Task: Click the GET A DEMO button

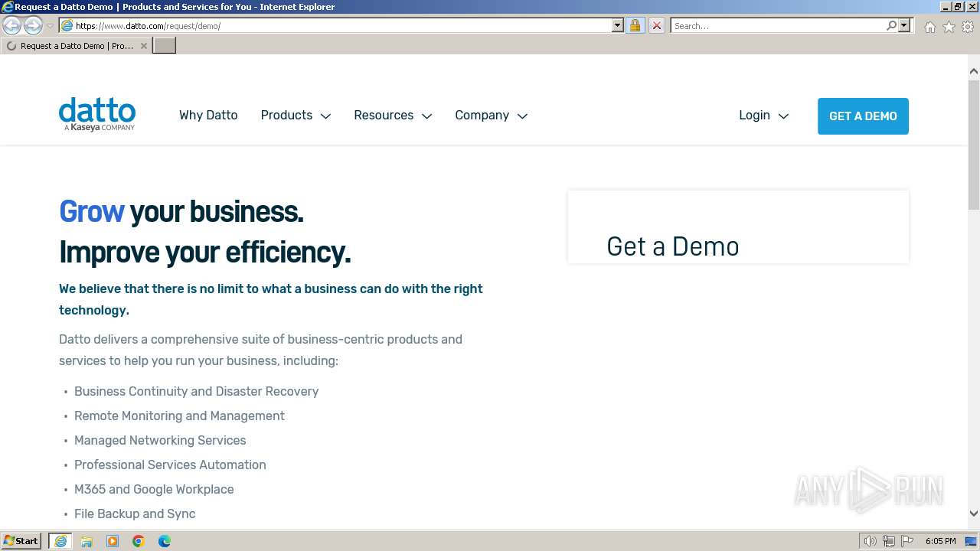Action: 863,116
